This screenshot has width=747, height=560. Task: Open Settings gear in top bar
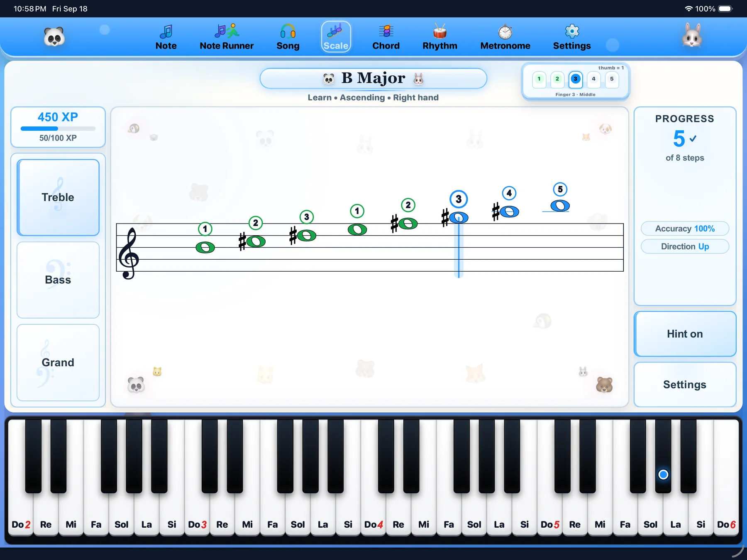point(572,37)
